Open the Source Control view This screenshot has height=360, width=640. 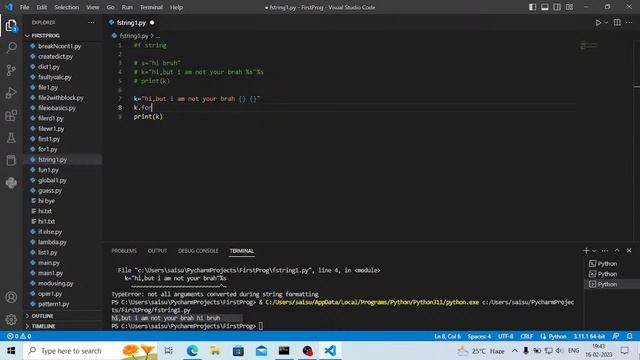[11, 70]
